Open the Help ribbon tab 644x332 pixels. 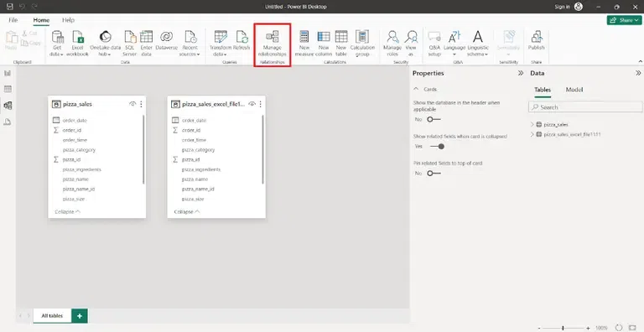tap(68, 20)
